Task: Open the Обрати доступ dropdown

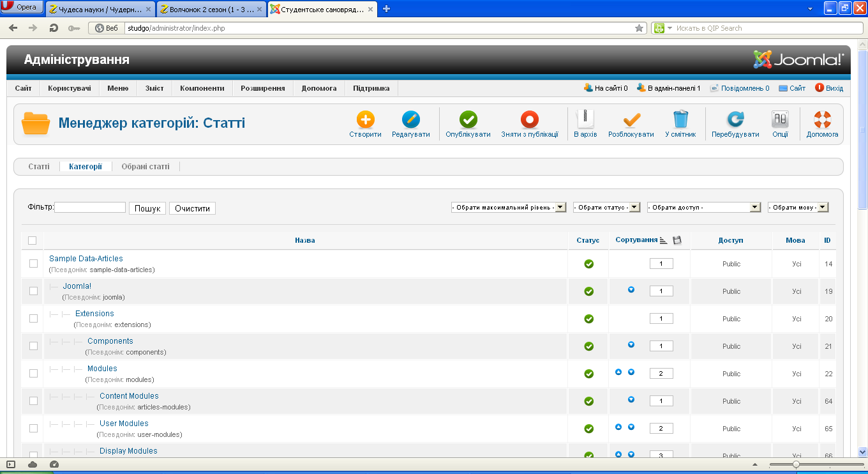Action: click(704, 207)
